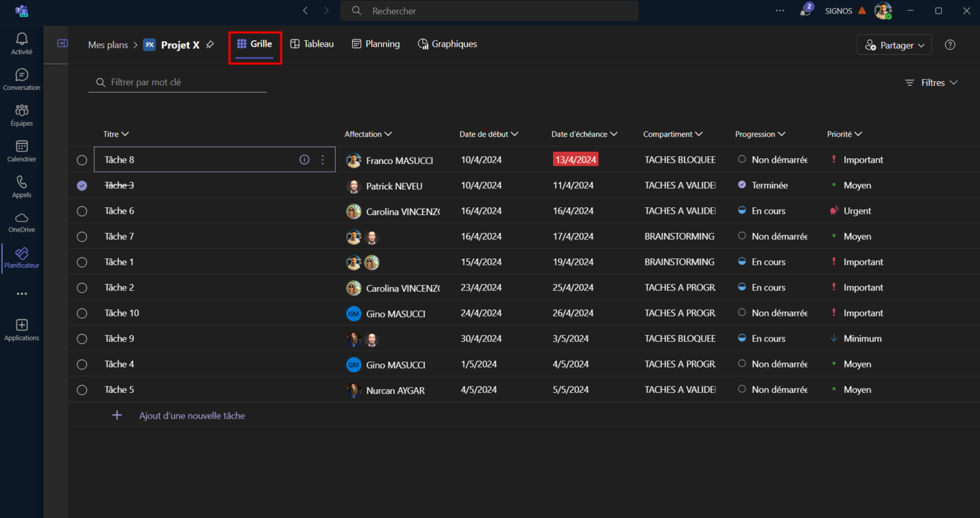This screenshot has width=980, height=518.
Task: Mark Tâche 10 as complete
Action: [82, 313]
